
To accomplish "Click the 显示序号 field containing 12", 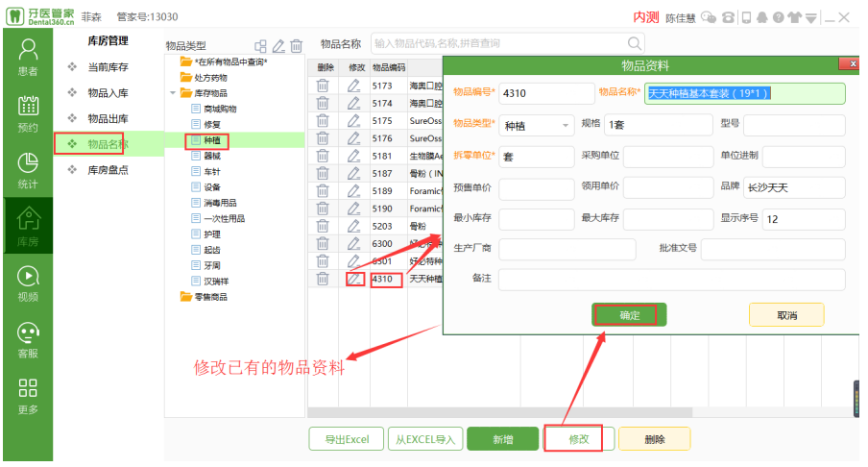I will click(x=804, y=219).
